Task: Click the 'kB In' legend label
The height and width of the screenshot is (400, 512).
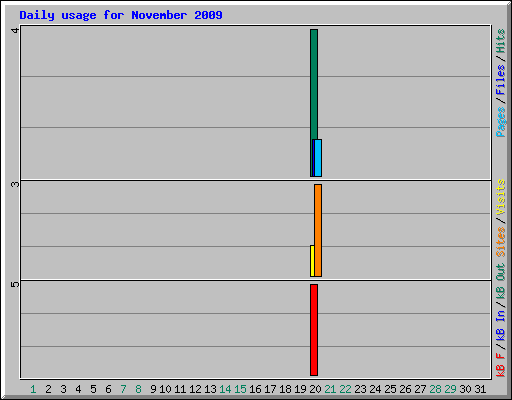Action: (500, 325)
